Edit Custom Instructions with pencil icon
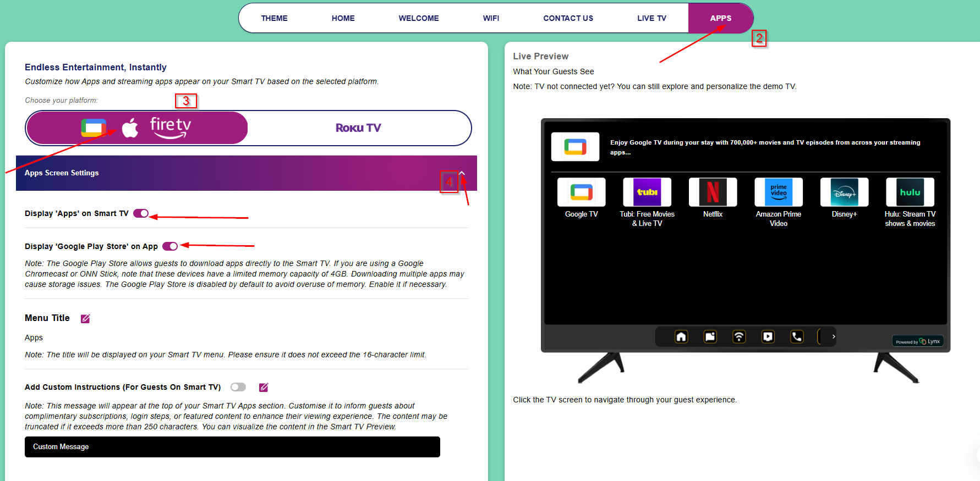 [x=264, y=388]
